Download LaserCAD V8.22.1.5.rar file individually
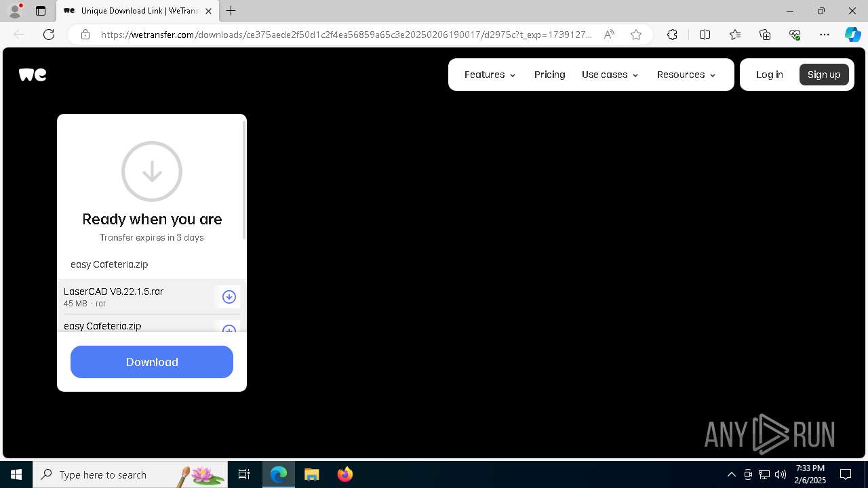 click(229, 297)
